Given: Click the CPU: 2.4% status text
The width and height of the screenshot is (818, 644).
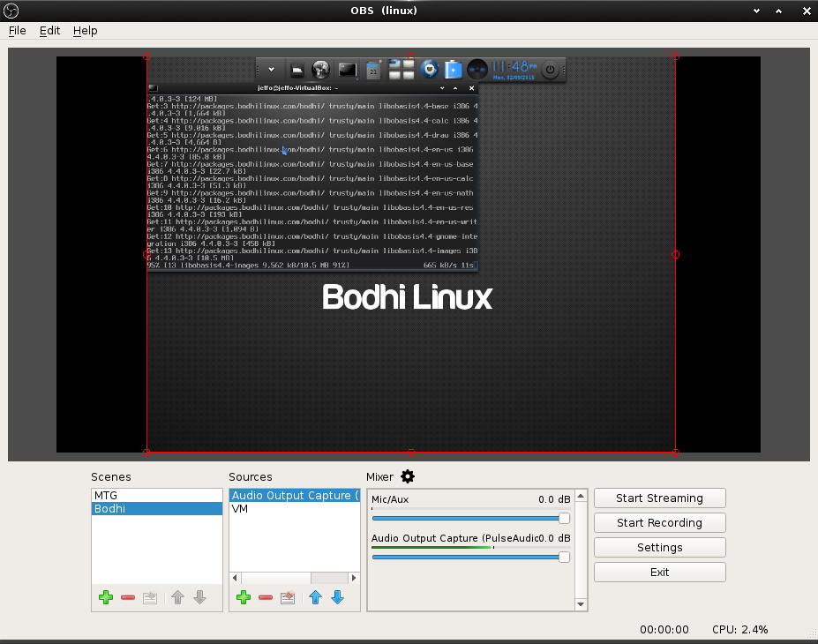Looking at the screenshot, I should (x=739, y=629).
